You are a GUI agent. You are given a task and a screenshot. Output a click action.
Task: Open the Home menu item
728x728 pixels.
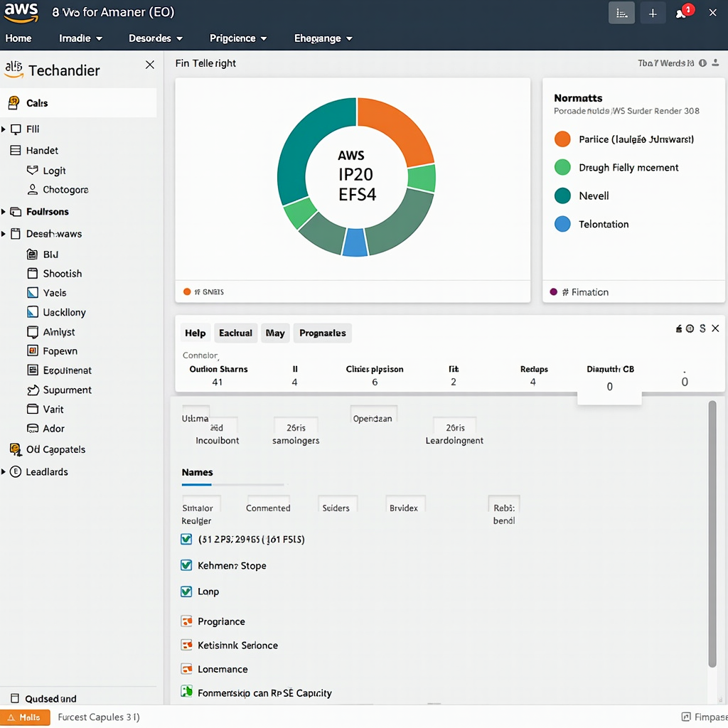18,38
